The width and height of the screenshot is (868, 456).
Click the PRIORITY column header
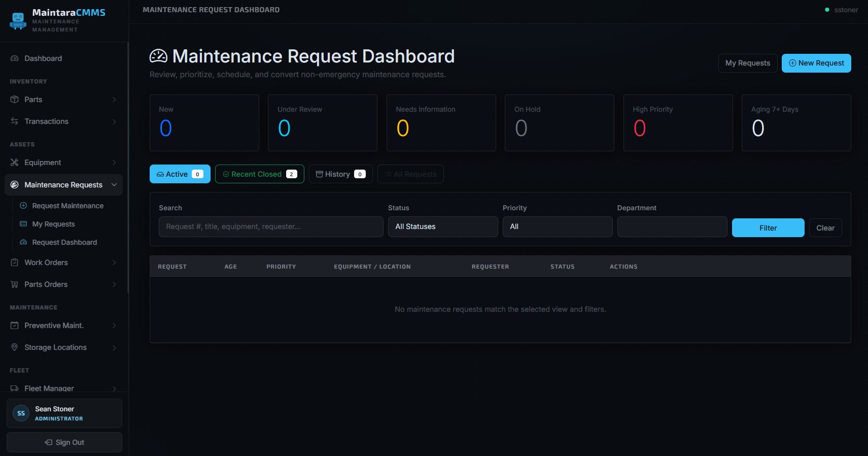pos(281,267)
